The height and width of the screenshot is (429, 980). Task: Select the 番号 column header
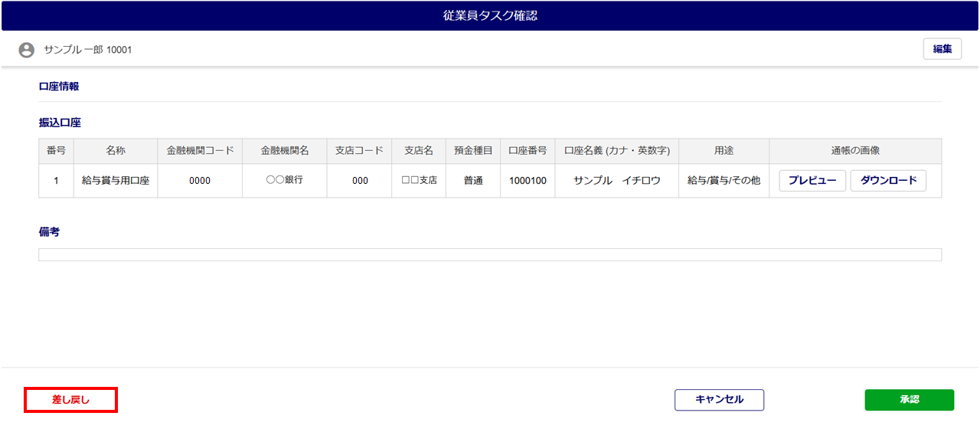coord(56,151)
